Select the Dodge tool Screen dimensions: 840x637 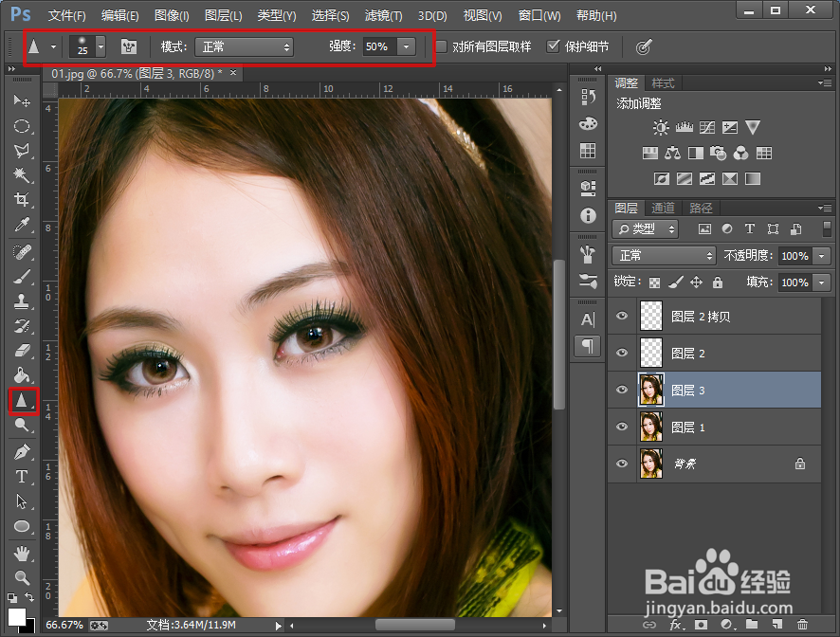22,425
